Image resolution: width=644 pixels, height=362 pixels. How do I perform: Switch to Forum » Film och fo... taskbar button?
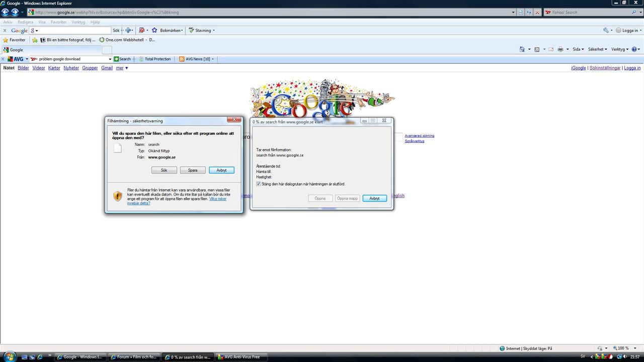(x=134, y=357)
